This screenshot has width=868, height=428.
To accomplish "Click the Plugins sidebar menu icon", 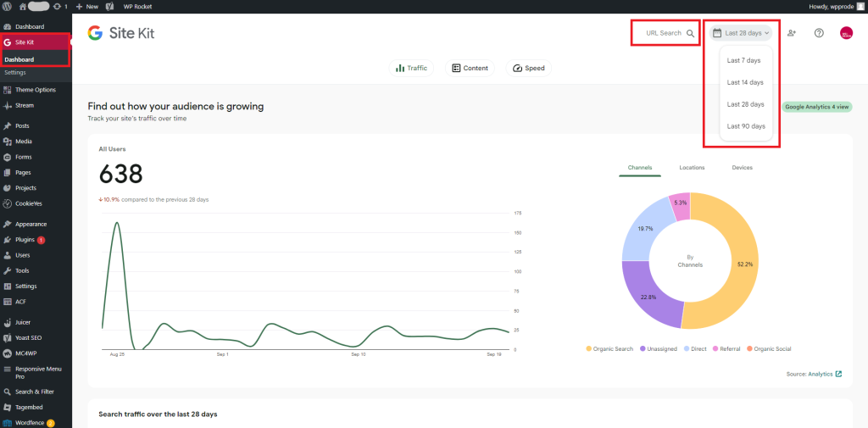I will (x=8, y=240).
